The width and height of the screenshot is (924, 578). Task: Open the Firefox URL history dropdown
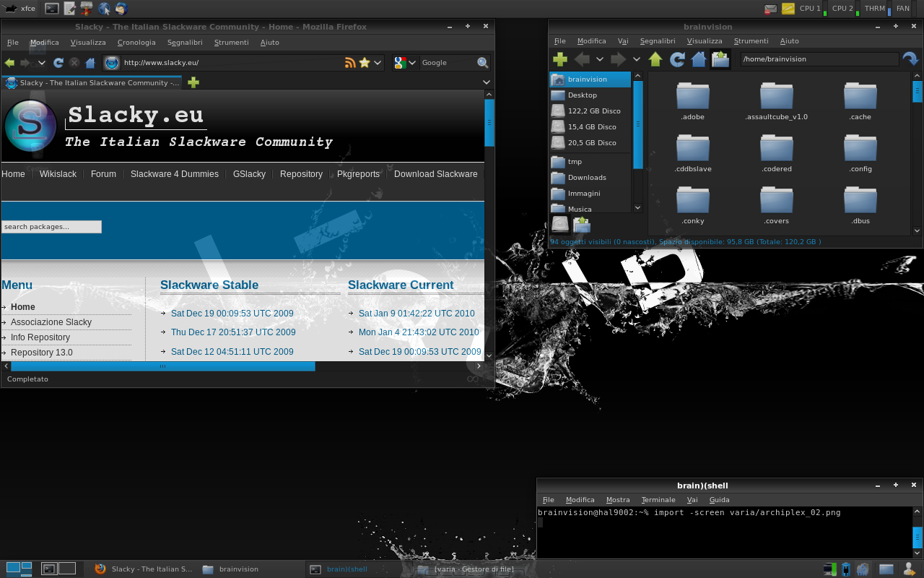378,63
